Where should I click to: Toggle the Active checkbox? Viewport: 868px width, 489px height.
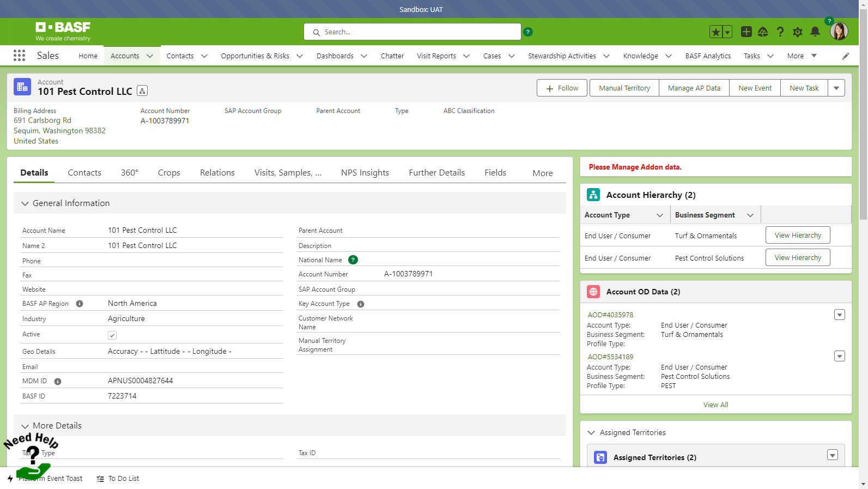[x=112, y=335]
